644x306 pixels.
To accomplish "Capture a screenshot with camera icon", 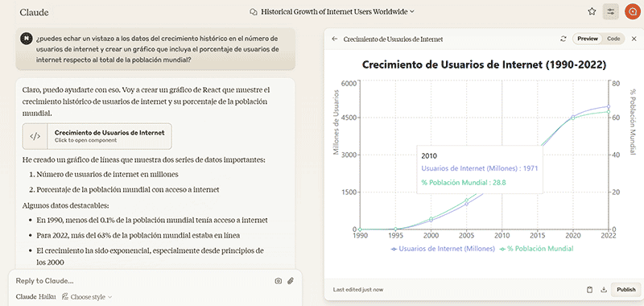I will [279, 281].
